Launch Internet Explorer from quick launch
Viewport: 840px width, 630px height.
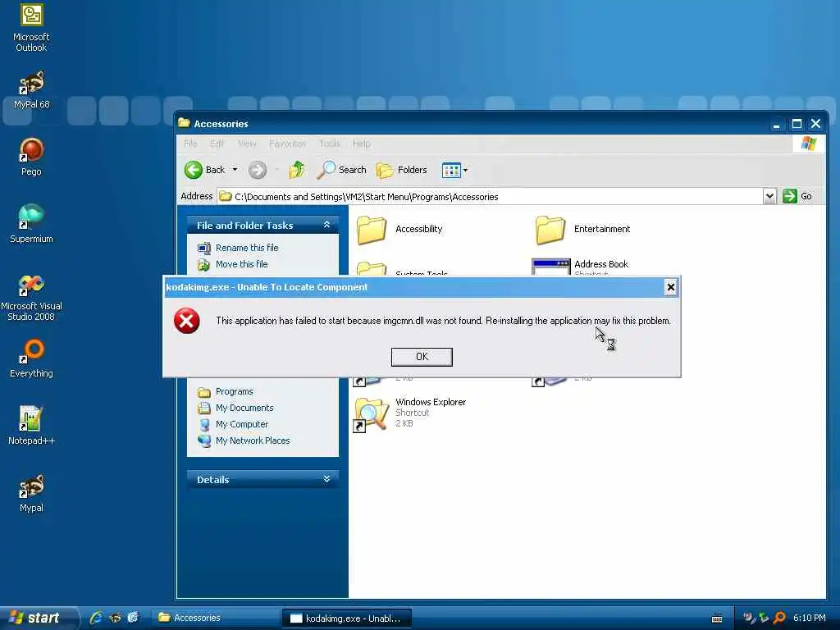tap(97, 618)
